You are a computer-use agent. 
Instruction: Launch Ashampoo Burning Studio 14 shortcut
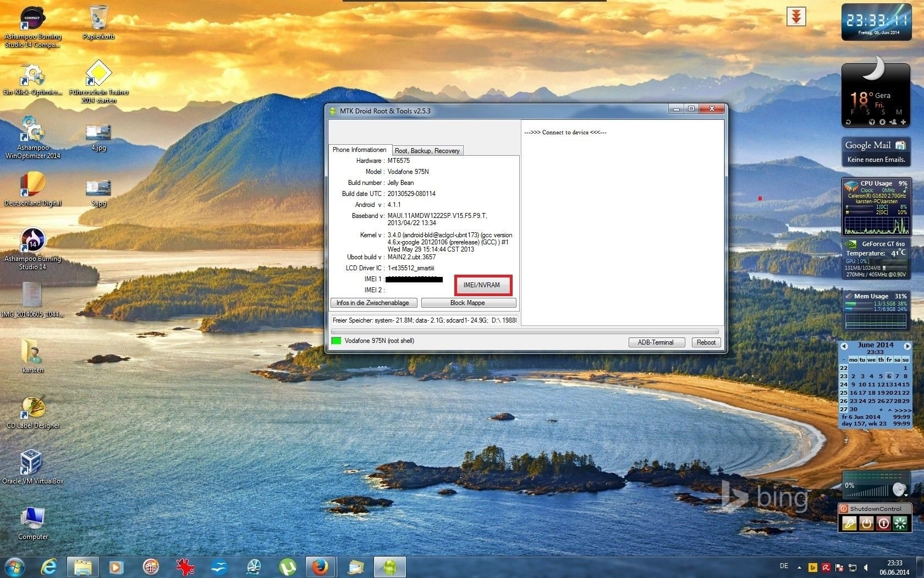[32, 249]
